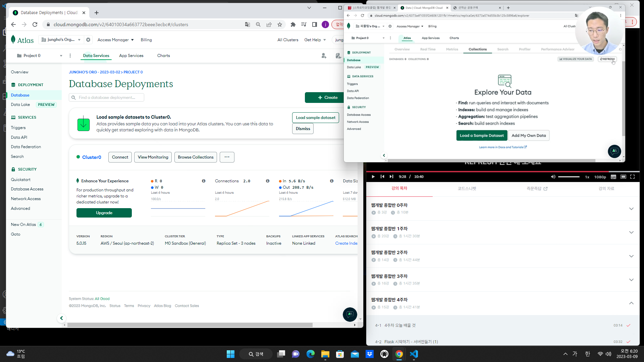Open Chrome extensions puzzle icon
Viewport: 644px width, 362px height.
pyautogui.click(x=293, y=24)
